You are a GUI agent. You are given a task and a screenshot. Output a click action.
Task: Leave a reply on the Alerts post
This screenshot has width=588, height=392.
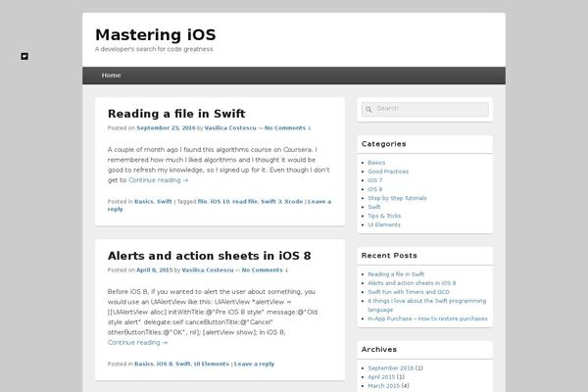[254, 364]
